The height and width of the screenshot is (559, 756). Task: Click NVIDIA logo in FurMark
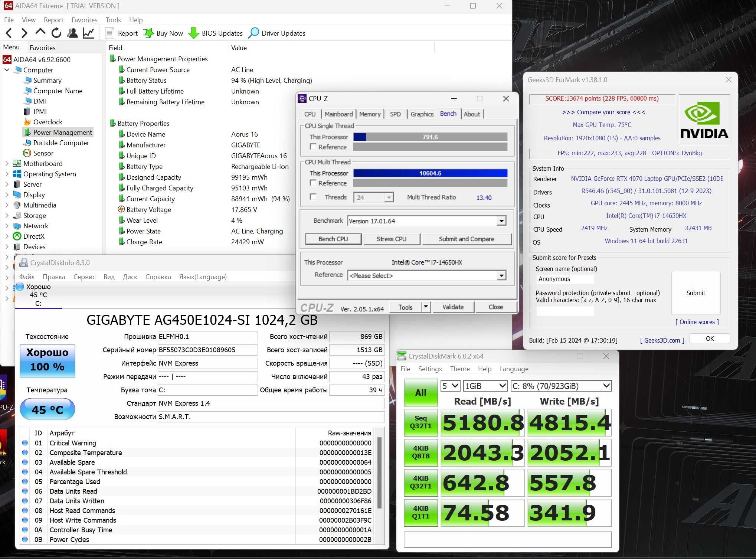(704, 120)
